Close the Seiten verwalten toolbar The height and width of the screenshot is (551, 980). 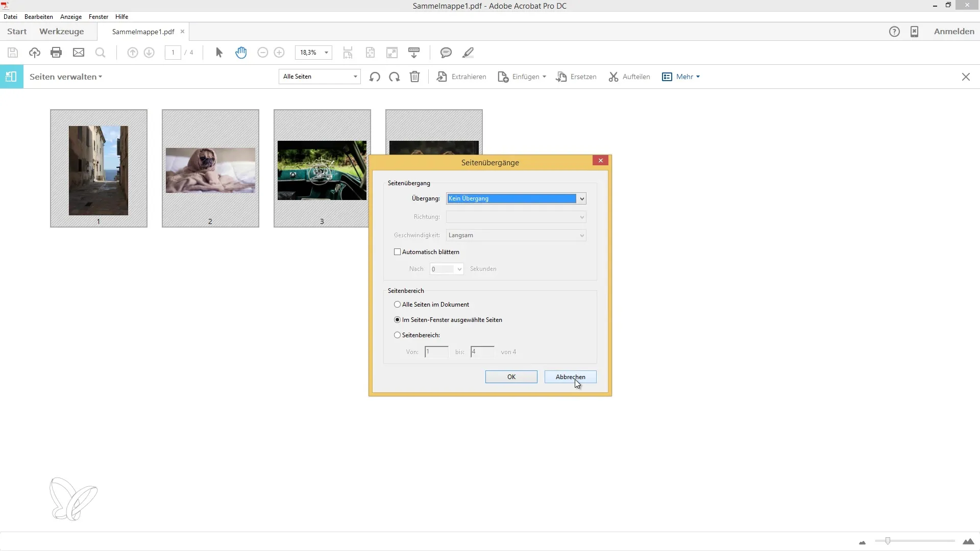tap(966, 77)
